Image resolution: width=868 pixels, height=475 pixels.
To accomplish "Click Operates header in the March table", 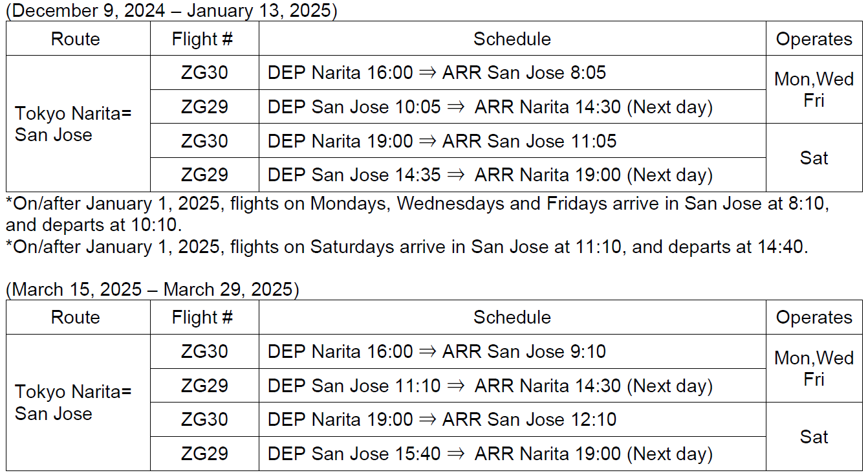I will pyautogui.click(x=814, y=317).
